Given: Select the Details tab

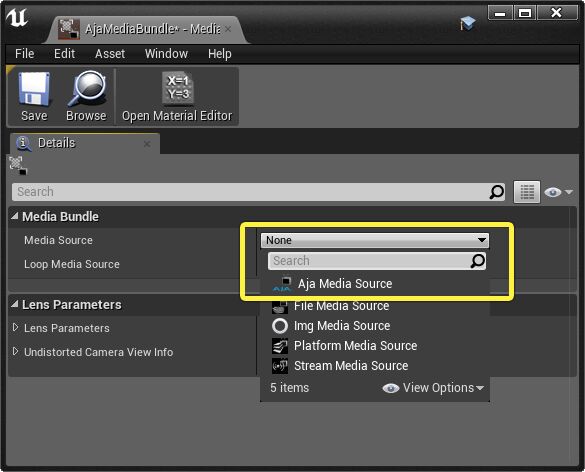Looking at the screenshot, I should click(85, 143).
